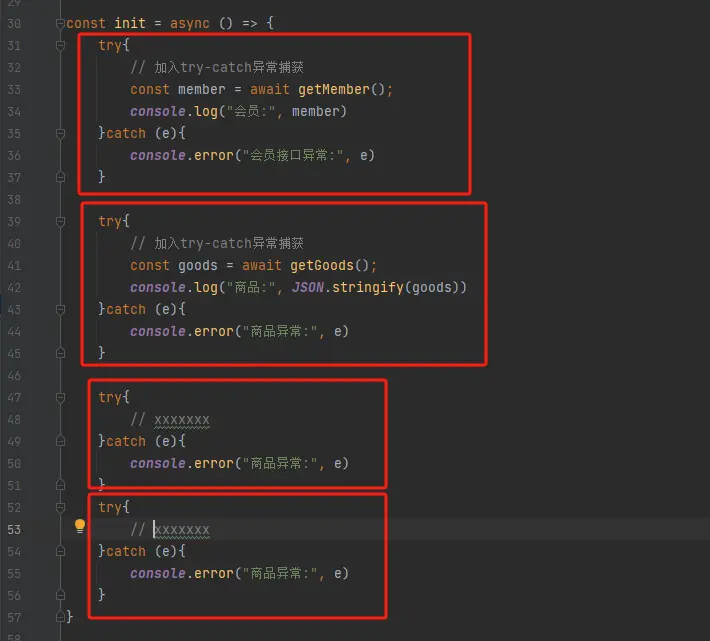Collapse the try block fold marker on line 39
Screen dimensions: 710x641
point(60,221)
